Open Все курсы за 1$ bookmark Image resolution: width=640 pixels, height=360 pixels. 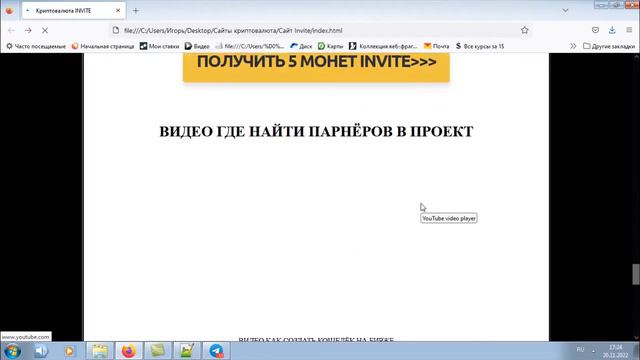tap(480, 46)
